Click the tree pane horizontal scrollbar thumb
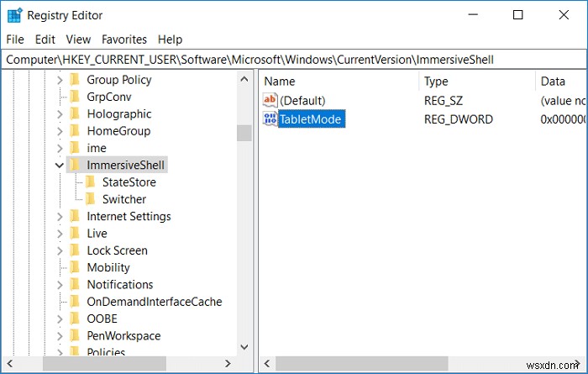Image resolution: width=588 pixels, height=374 pixels. tap(104, 364)
